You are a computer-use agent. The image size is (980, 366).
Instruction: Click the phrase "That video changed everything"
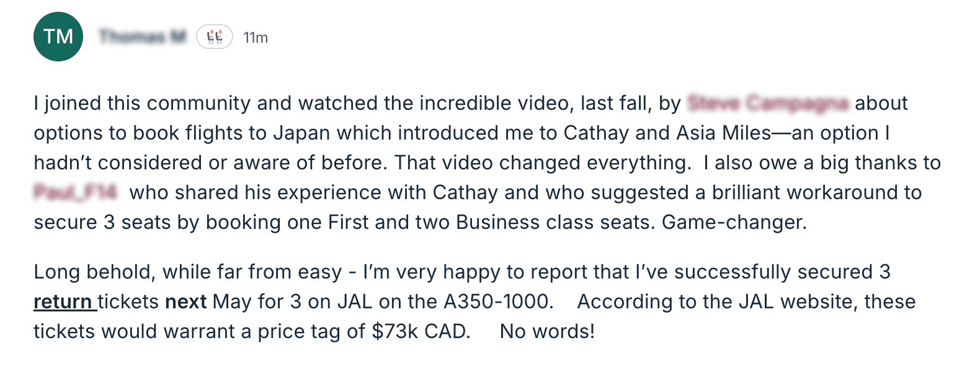click(542, 163)
